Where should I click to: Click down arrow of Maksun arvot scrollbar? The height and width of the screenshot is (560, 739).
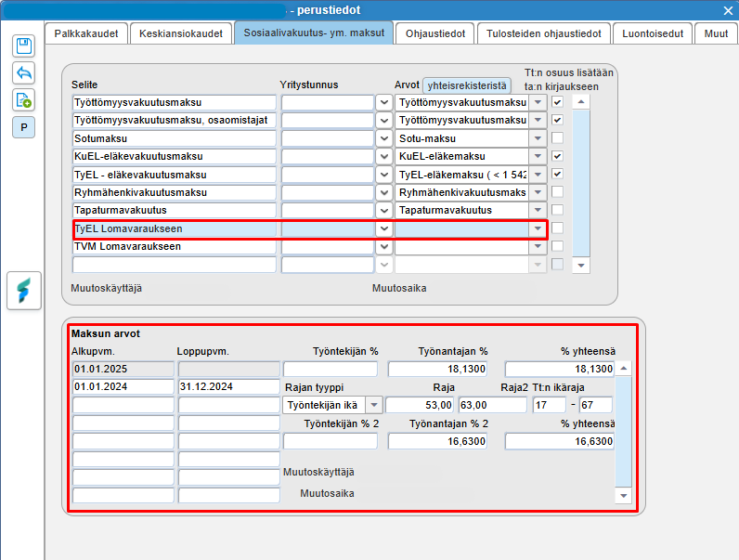(624, 495)
